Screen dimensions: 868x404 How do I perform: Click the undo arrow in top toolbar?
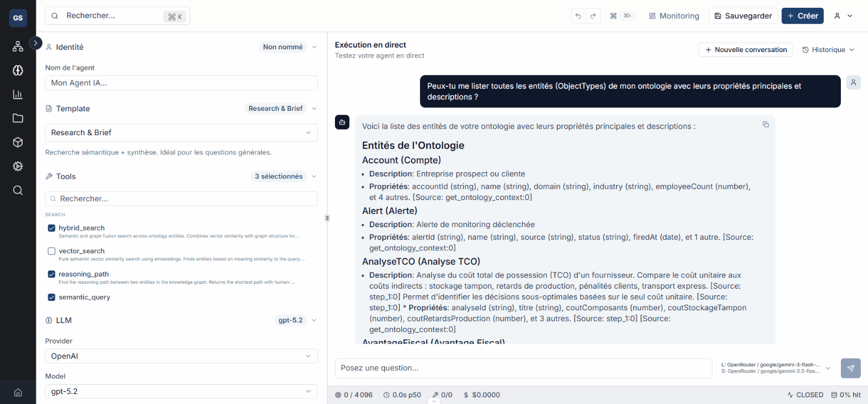(x=578, y=16)
